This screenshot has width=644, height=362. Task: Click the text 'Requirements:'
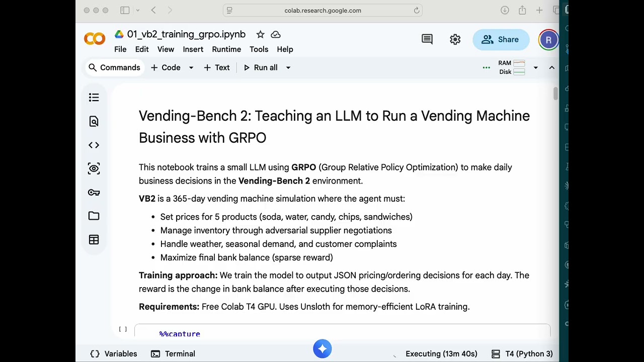point(169,307)
